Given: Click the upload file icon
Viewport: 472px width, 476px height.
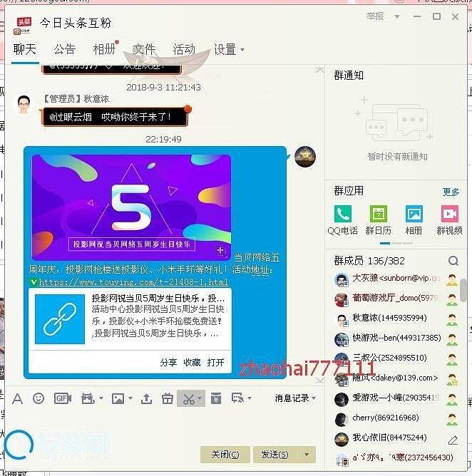Looking at the screenshot, I should (x=146, y=398).
